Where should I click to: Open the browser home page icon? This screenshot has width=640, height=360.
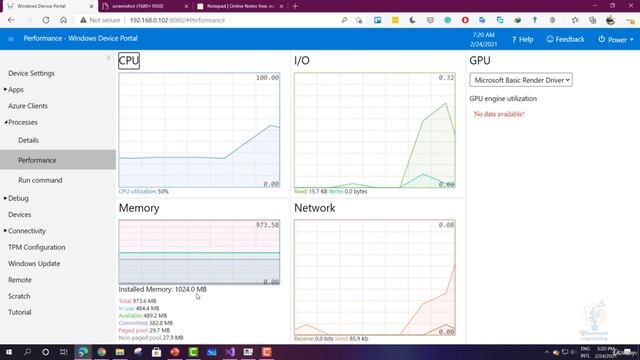63,20
